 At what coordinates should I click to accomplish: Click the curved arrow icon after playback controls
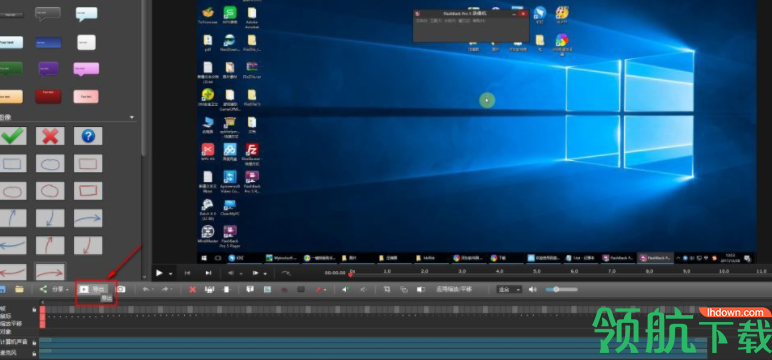286,272
